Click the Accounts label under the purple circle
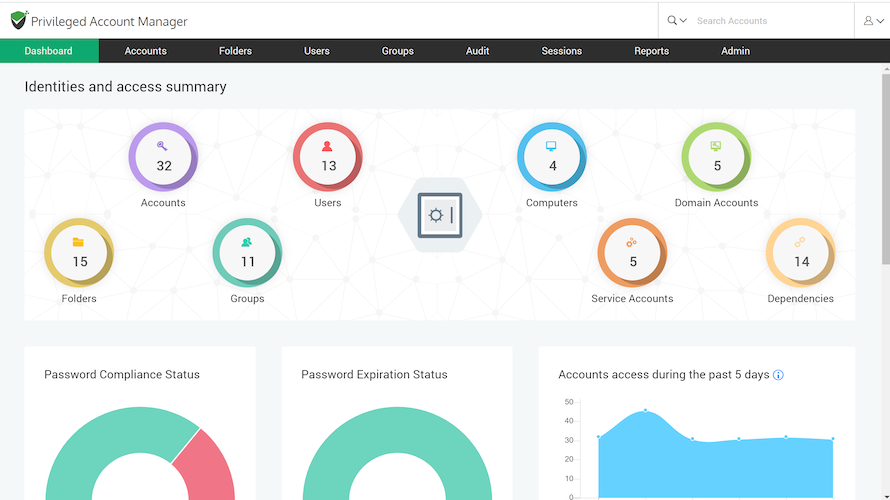Image resolution: width=890 pixels, height=500 pixels. coord(163,203)
